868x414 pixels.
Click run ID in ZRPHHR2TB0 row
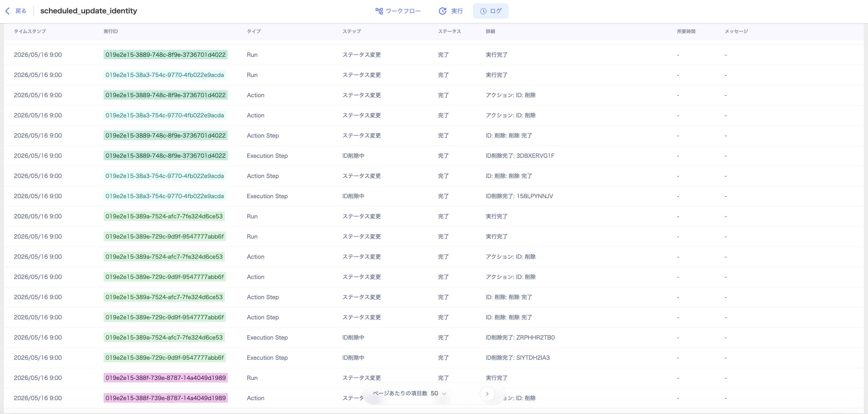164,337
